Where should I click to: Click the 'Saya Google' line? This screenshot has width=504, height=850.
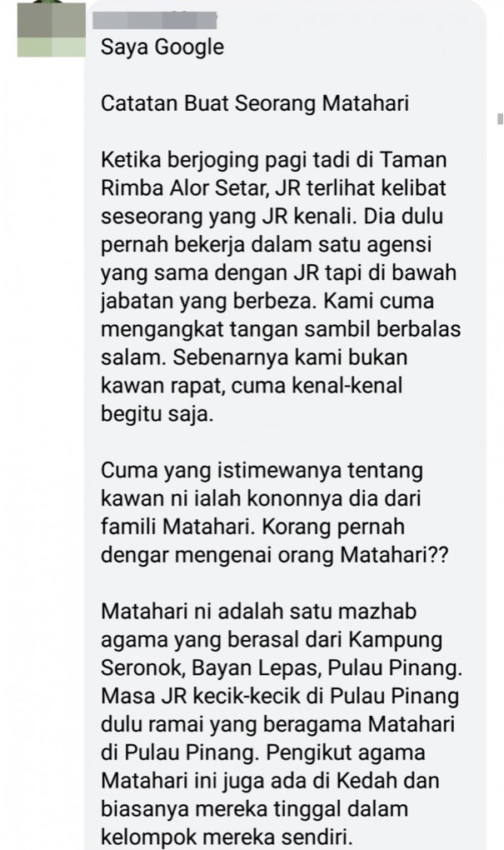click(162, 47)
